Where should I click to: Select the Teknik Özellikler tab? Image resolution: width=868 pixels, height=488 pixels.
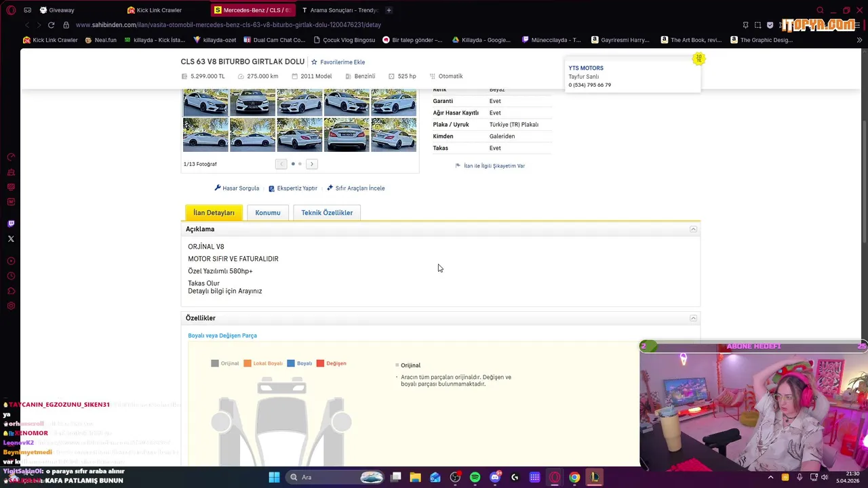327,213
